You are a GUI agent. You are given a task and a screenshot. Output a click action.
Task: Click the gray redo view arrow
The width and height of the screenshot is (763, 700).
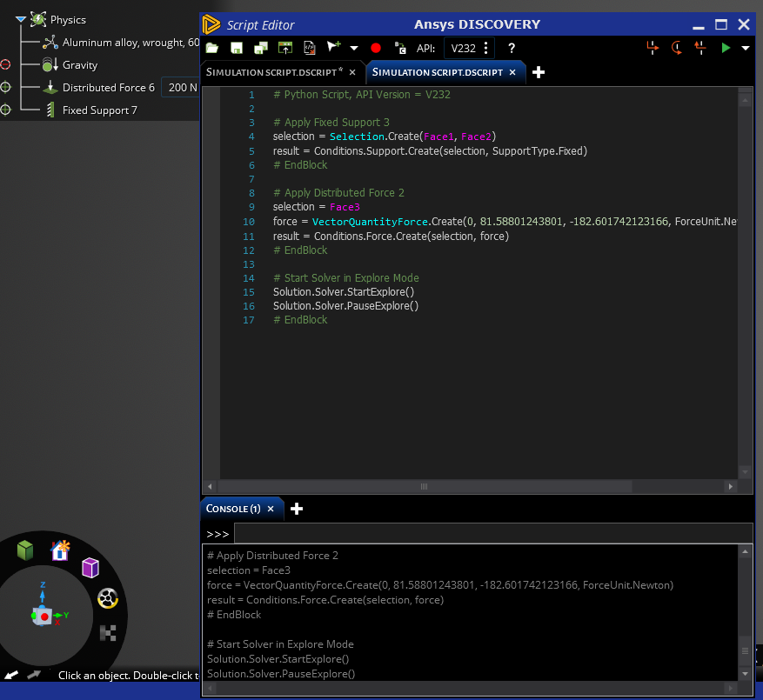click(34, 675)
